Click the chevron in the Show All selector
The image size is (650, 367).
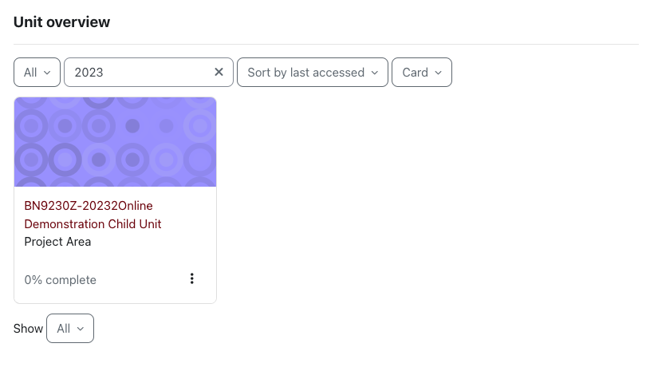pyautogui.click(x=80, y=329)
